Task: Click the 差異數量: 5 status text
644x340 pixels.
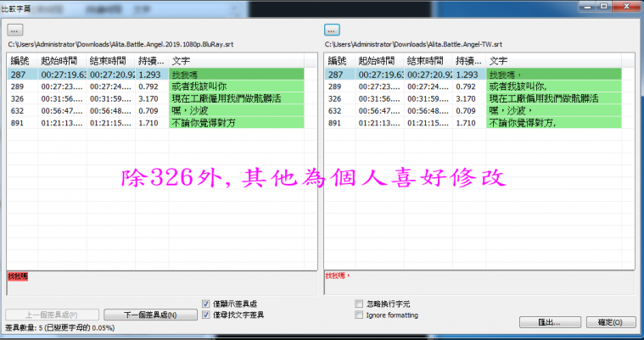Action: click(x=60, y=327)
